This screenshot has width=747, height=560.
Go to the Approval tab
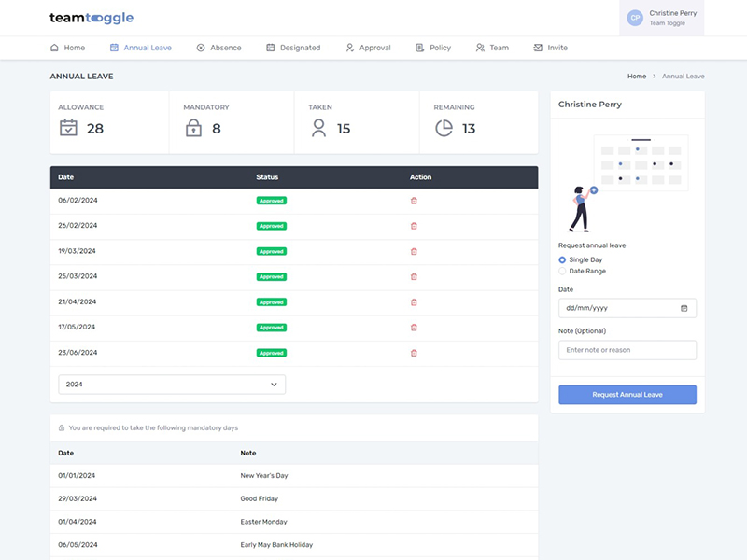click(368, 48)
